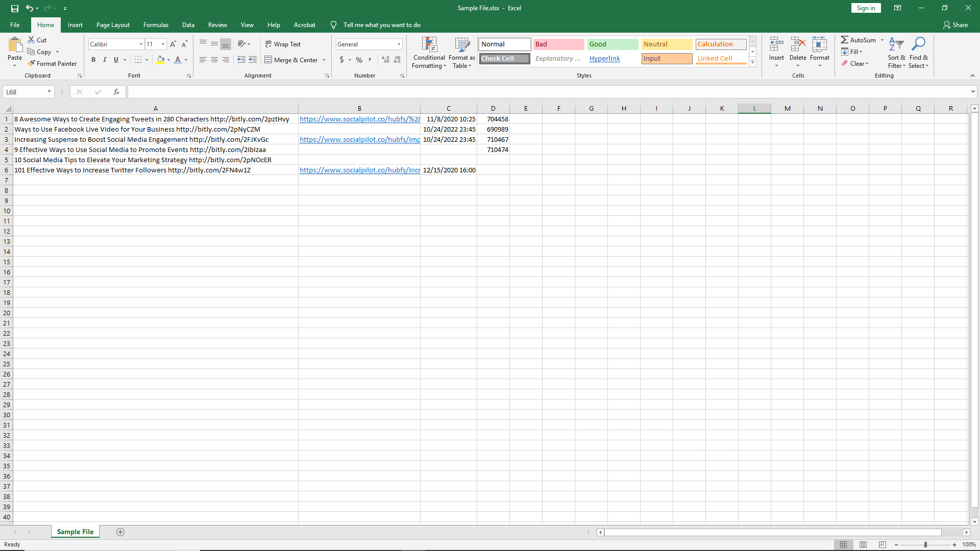The height and width of the screenshot is (551, 980).
Task: Click the Borders icon in Font group
Action: [138, 60]
